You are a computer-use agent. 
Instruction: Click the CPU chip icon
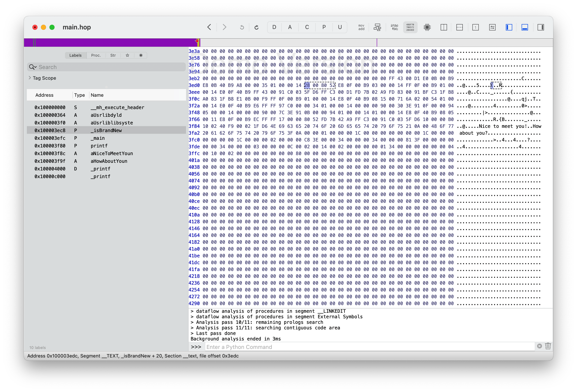click(x=427, y=27)
